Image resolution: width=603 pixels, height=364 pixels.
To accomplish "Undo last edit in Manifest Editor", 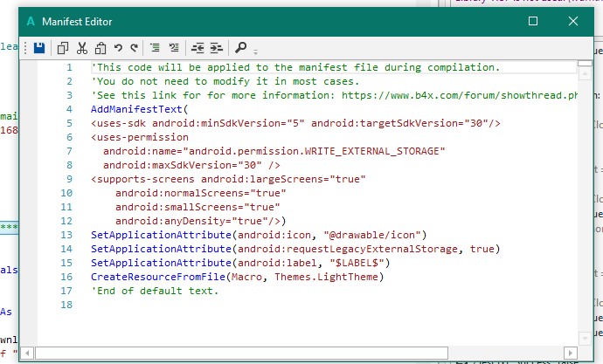I will point(118,48).
